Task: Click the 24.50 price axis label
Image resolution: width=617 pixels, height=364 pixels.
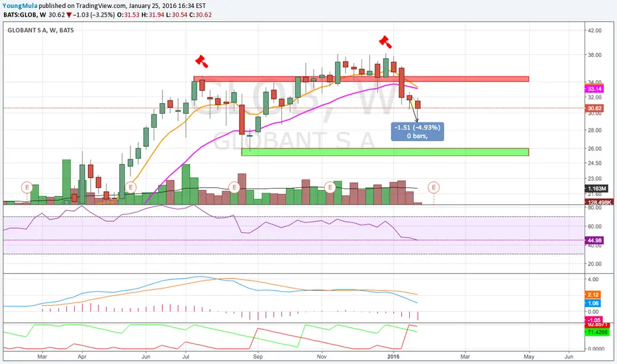Action: coord(594,163)
